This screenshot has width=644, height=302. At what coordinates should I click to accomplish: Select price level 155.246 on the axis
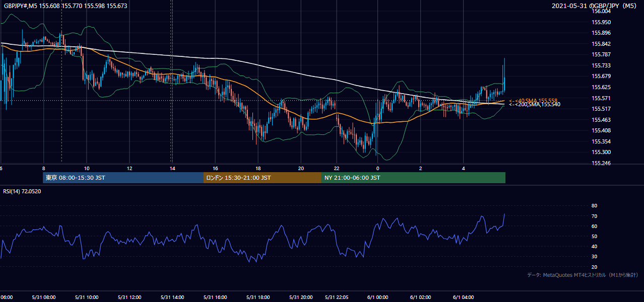tap(601, 163)
